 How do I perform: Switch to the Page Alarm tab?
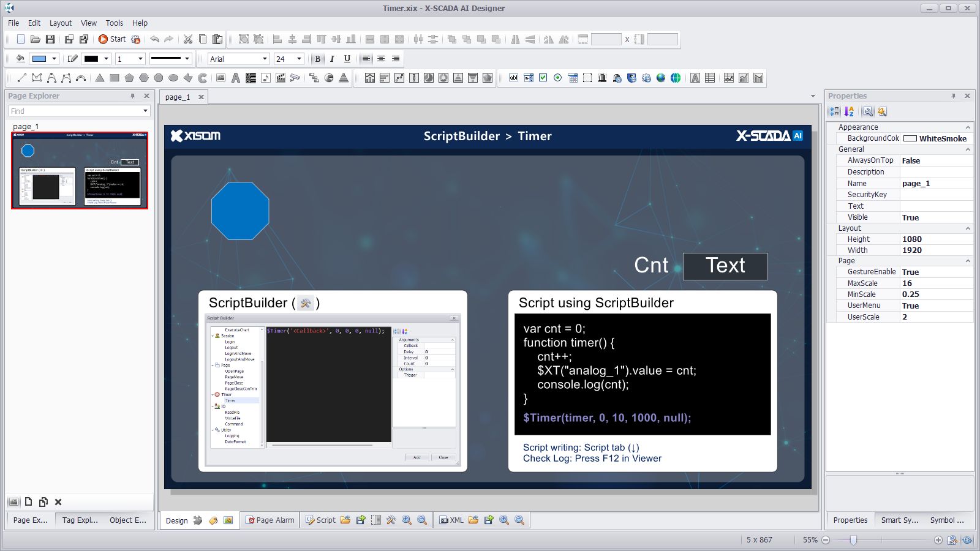point(269,520)
